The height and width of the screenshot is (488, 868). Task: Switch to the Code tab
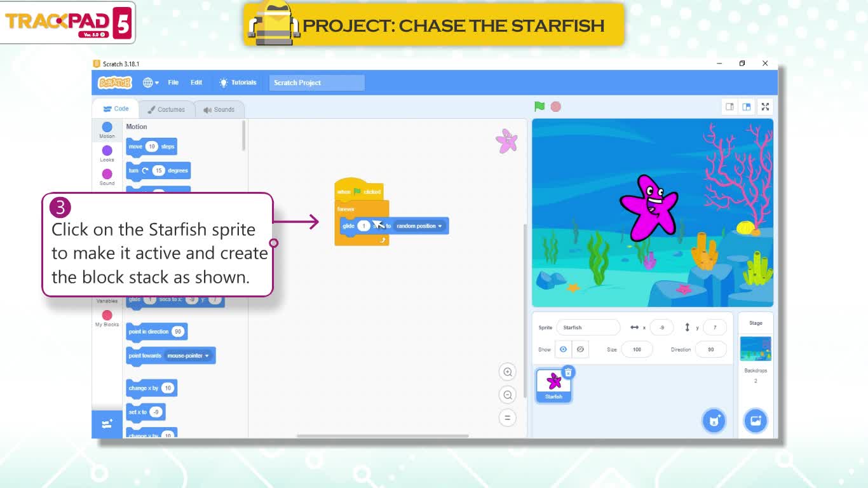click(x=116, y=109)
